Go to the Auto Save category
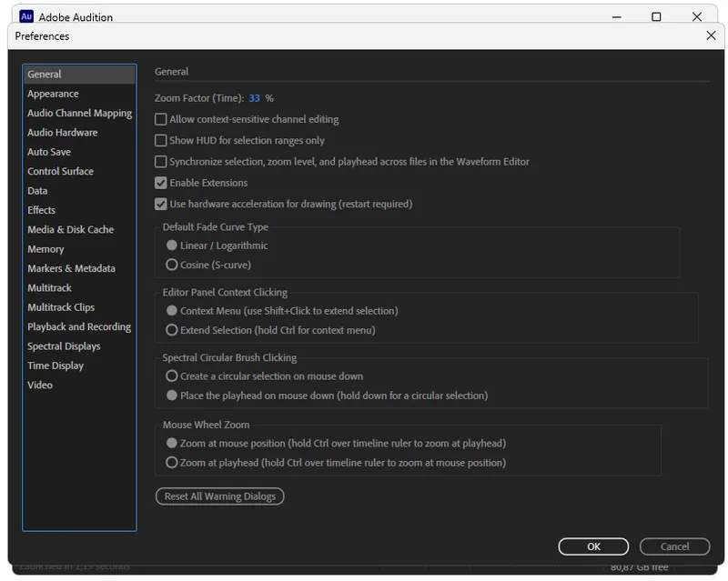 79,152
